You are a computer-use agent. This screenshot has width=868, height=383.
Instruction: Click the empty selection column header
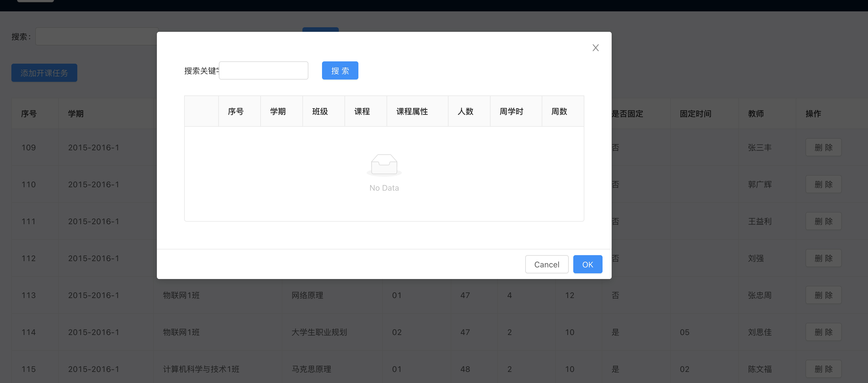(201, 111)
